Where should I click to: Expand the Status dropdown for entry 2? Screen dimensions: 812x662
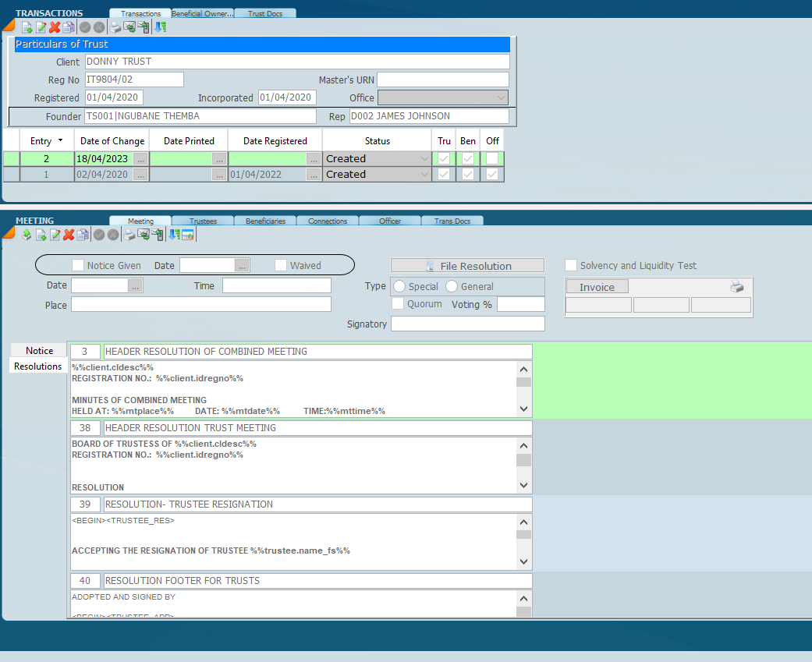point(424,159)
